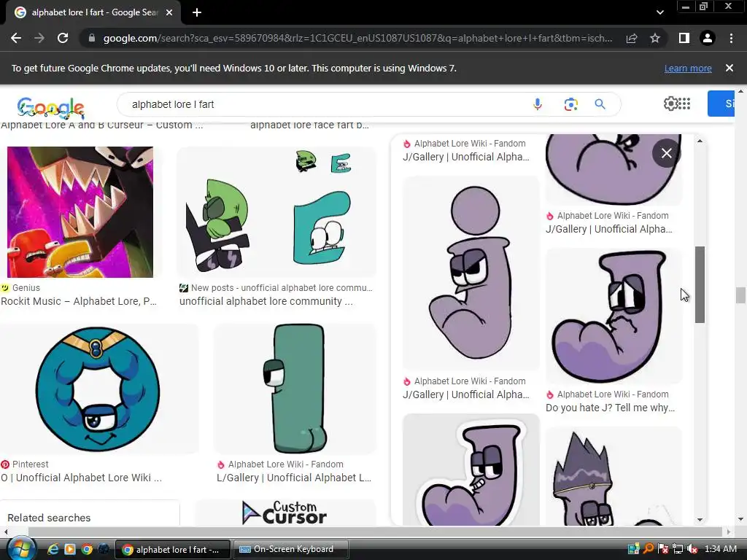Search by image with Google Lens
This screenshot has width=747, height=560.
pyautogui.click(x=570, y=104)
